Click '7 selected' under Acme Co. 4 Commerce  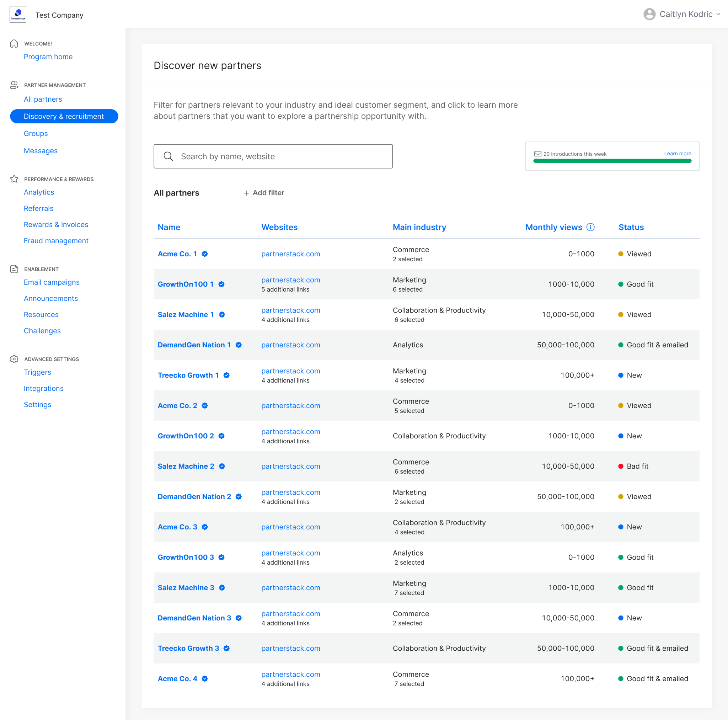(x=409, y=684)
